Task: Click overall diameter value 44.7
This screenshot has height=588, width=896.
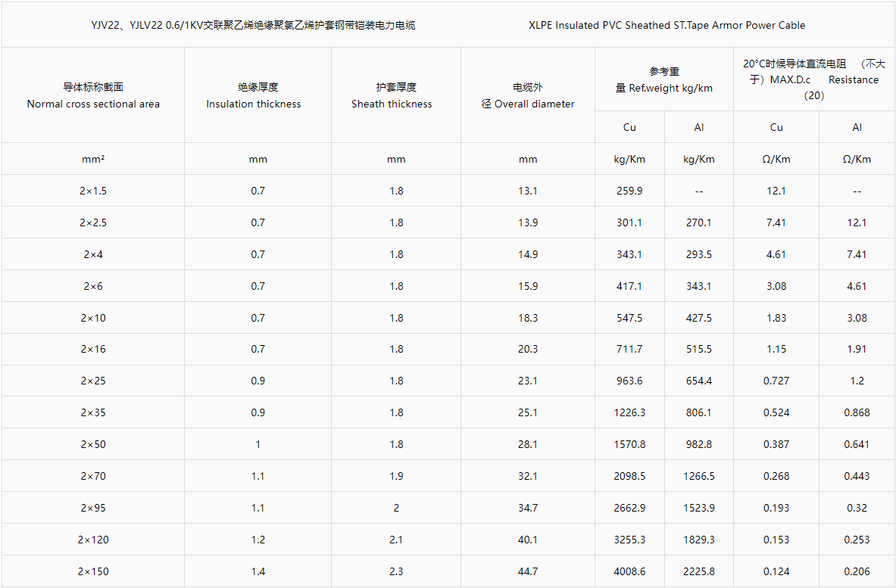Action: click(527, 571)
